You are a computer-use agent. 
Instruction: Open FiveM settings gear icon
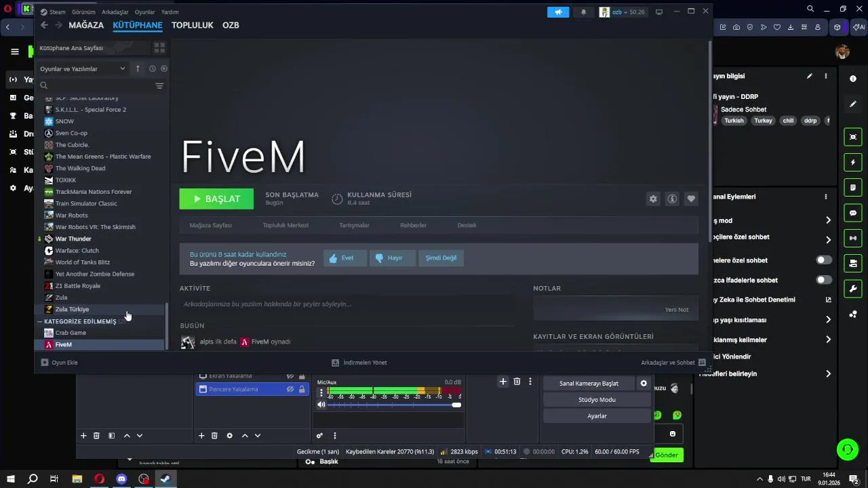pyautogui.click(x=653, y=199)
